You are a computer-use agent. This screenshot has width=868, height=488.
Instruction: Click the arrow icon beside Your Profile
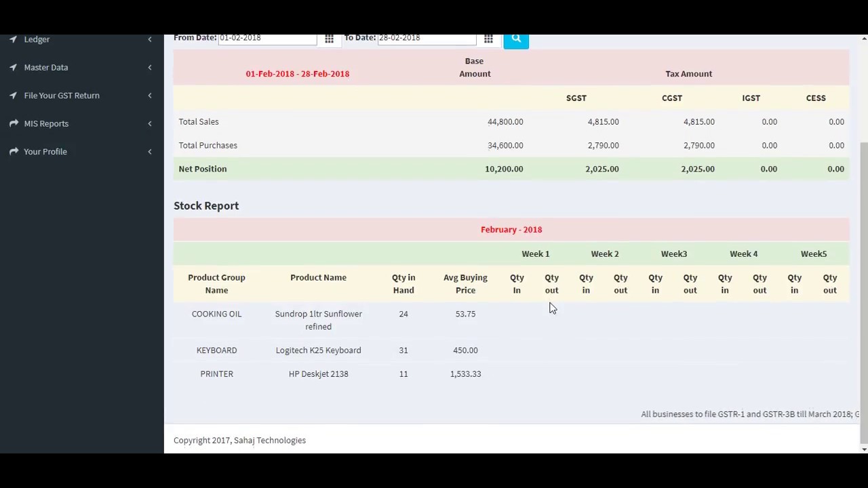pos(13,152)
